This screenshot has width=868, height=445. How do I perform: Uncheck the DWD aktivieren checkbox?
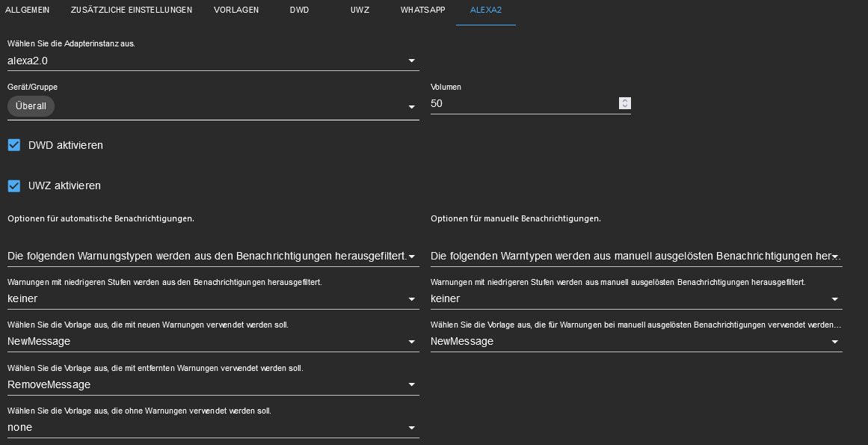pos(14,145)
